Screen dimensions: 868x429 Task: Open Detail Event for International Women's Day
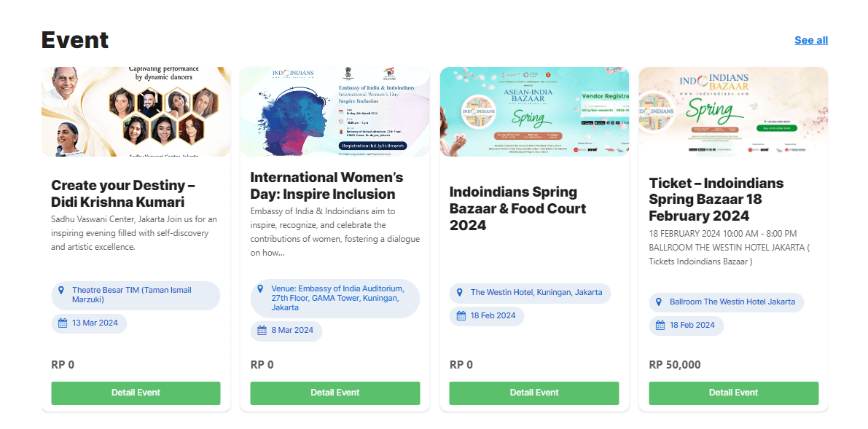coord(335,393)
